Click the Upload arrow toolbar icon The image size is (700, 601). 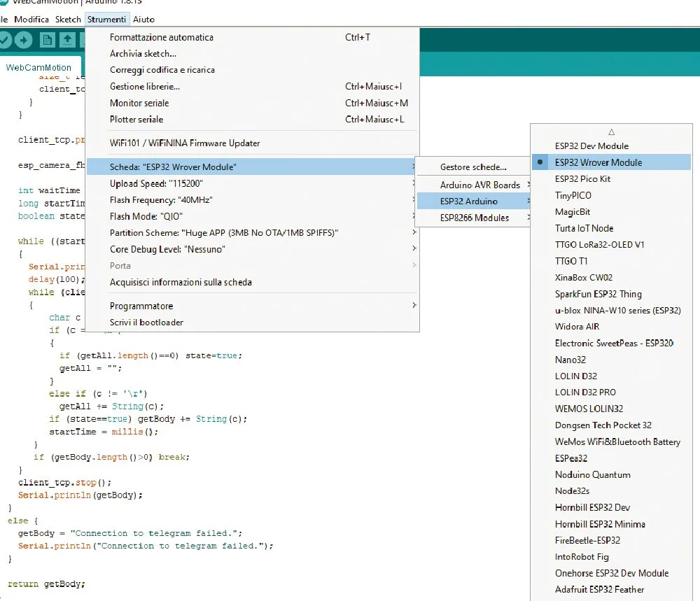pos(23,40)
